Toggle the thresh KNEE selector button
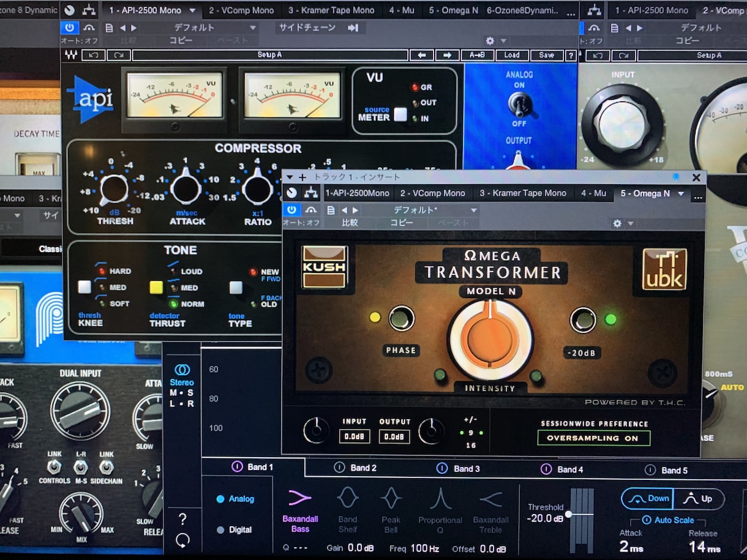This screenshot has height=560, width=747. (84, 287)
